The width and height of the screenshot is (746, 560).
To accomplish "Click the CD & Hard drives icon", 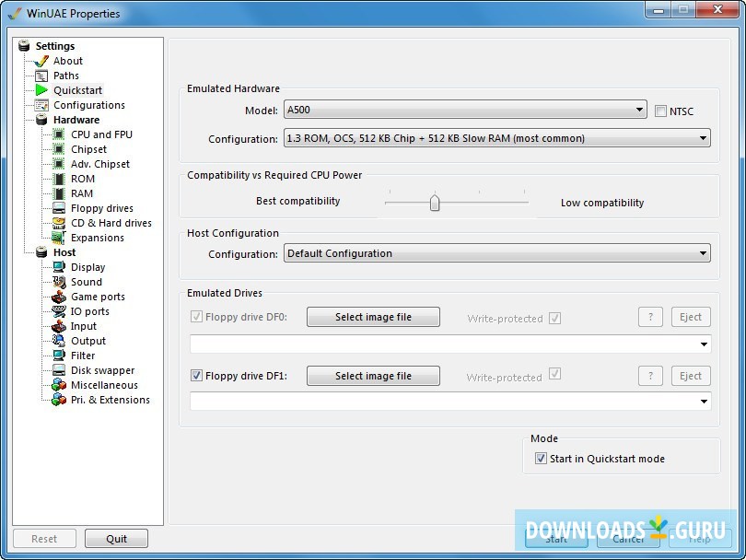I will (59, 223).
